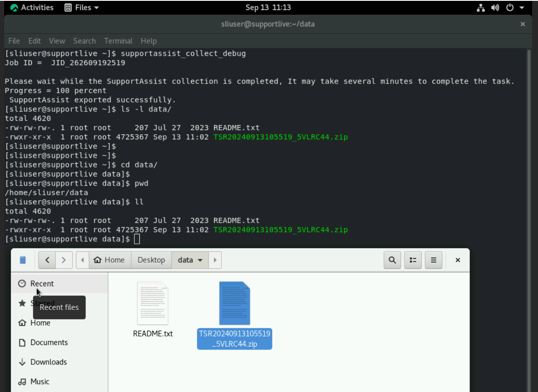Navigate to Home via the path bar

point(110,260)
